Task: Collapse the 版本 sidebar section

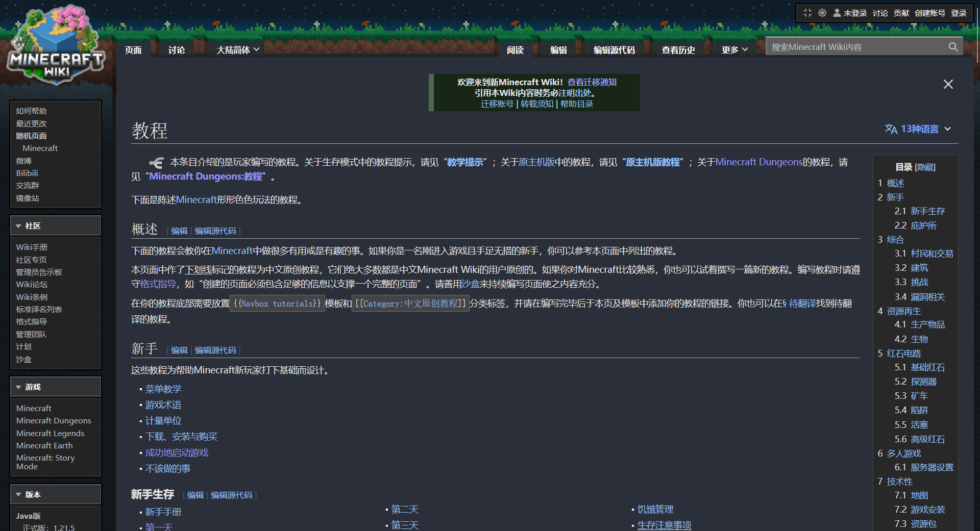Action: tap(56, 494)
